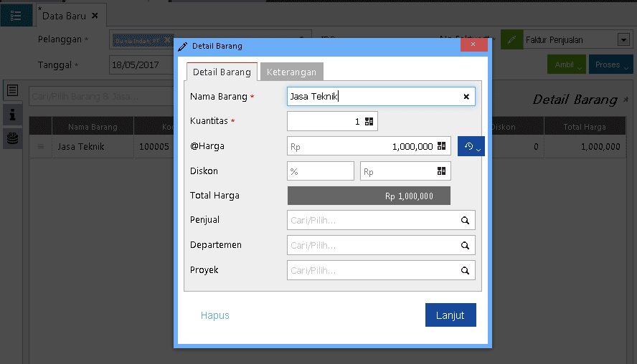Click calculator icon in @Harga field
This screenshot has width=637, height=364.
pyautogui.click(x=442, y=146)
